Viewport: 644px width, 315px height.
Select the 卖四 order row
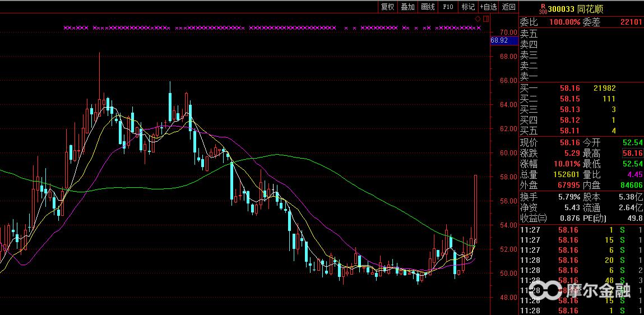coord(582,44)
